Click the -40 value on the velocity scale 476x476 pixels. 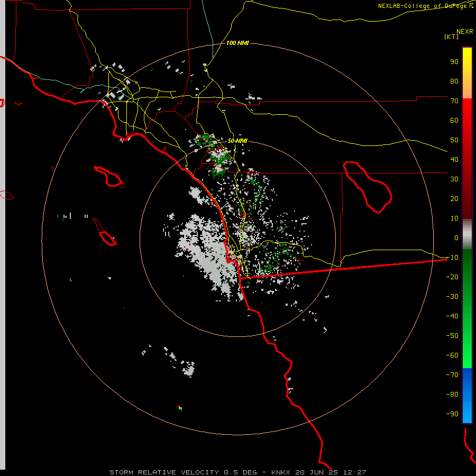(x=452, y=316)
